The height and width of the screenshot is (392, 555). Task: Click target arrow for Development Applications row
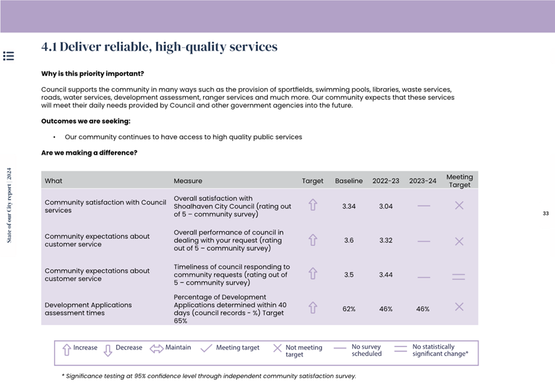[313, 308]
